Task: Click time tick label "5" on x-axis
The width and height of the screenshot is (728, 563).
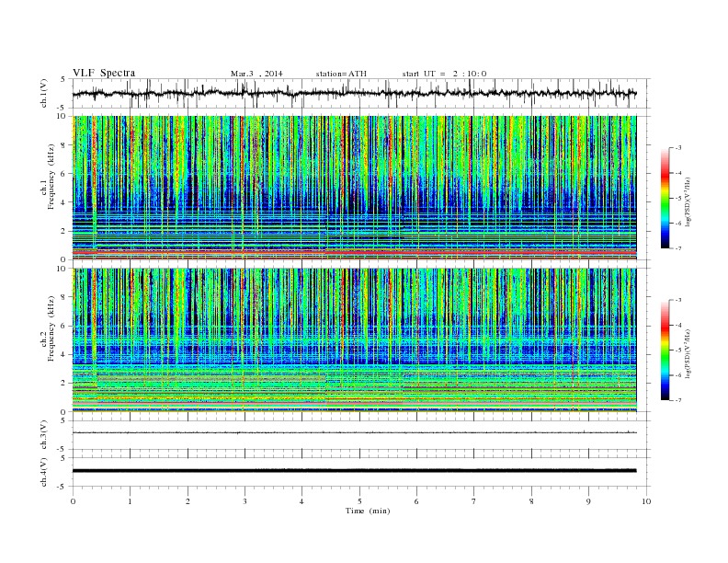Action: [359, 501]
